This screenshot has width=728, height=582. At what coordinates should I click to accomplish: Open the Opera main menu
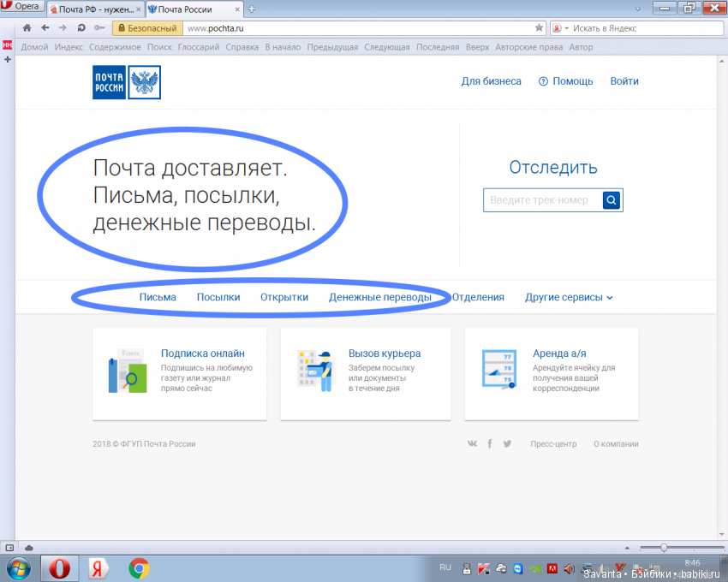pos(22,7)
